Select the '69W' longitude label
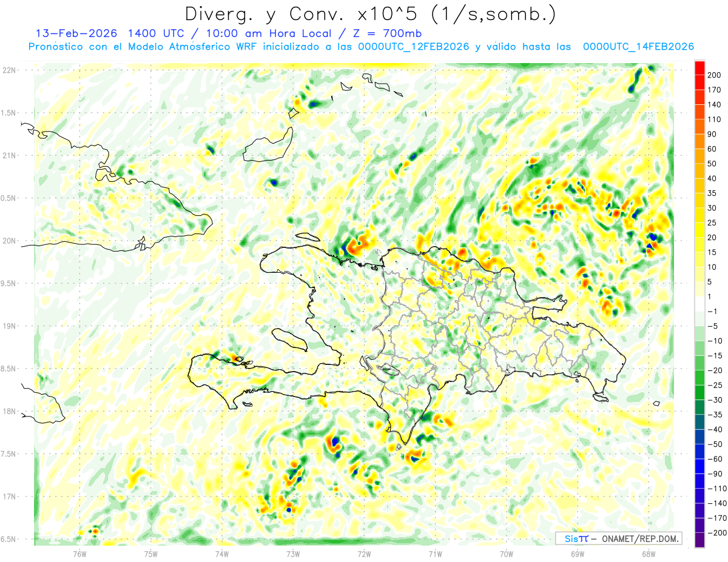This screenshot has width=728, height=562. coord(578,554)
